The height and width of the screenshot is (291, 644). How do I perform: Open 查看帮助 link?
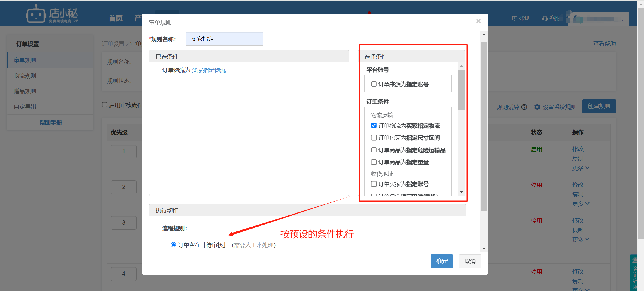pos(604,44)
